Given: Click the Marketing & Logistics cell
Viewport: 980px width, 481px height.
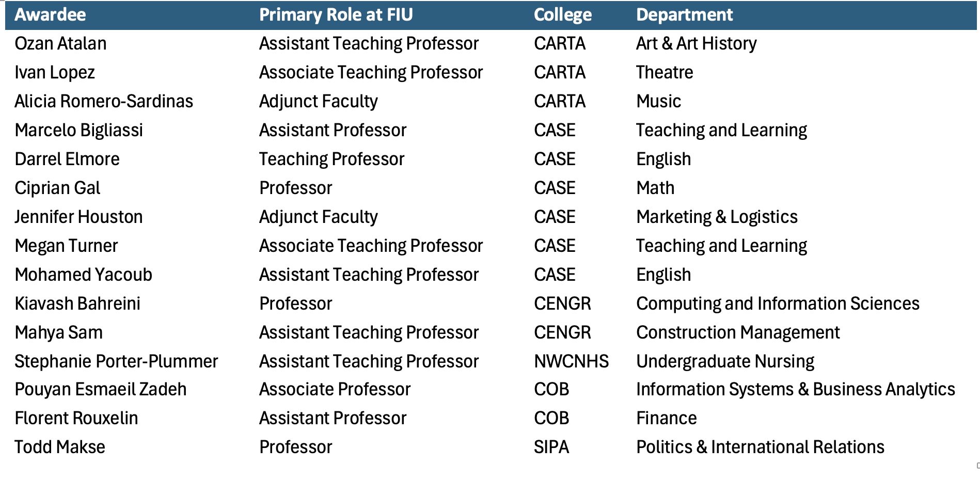Looking at the screenshot, I should 717,217.
